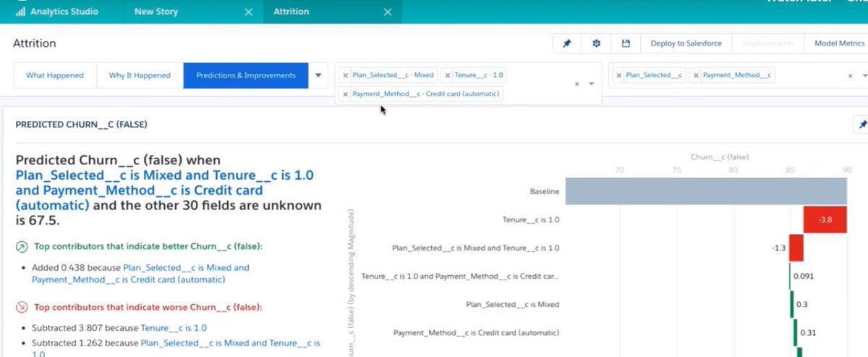Pin the Predicted Churn__c card

pyautogui.click(x=861, y=125)
